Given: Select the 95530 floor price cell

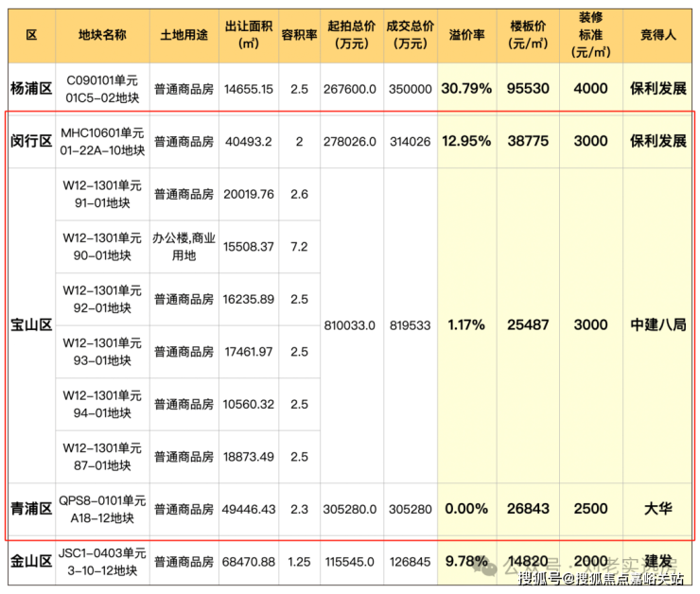Looking at the screenshot, I should coord(528,89).
